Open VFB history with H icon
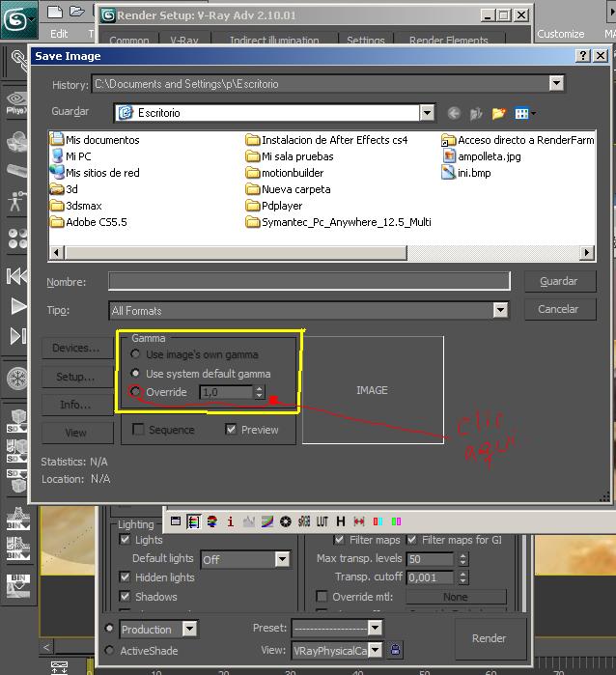This screenshot has width=616, height=675. point(341,521)
